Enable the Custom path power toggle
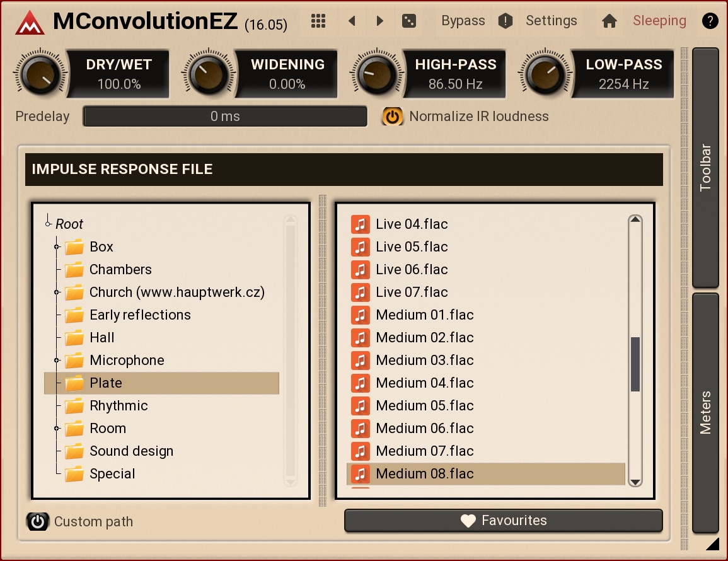The image size is (728, 561). (38, 521)
